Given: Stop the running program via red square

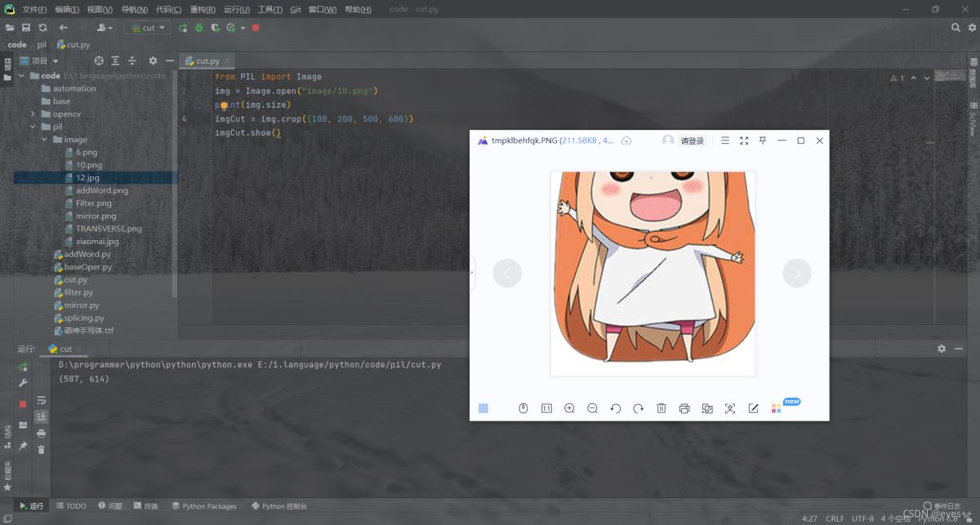Looking at the screenshot, I should (256, 28).
